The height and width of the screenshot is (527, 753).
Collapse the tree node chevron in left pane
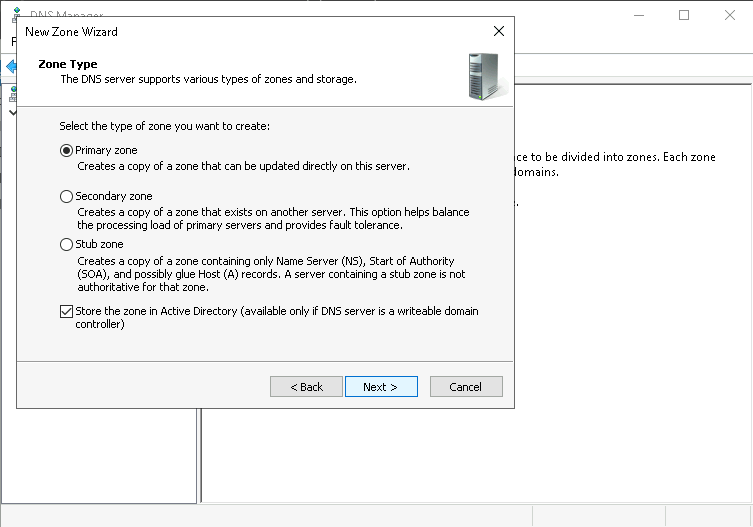point(12,112)
